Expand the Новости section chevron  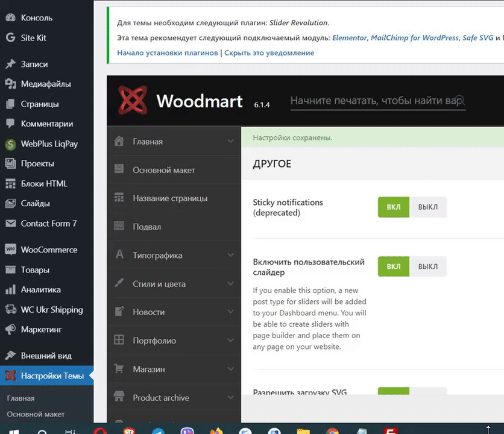(230, 312)
